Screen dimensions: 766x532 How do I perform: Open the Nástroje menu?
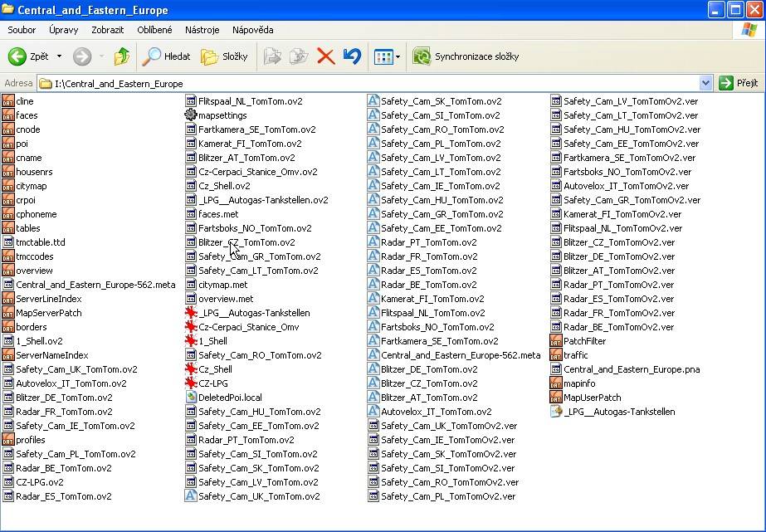tap(202, 30)
